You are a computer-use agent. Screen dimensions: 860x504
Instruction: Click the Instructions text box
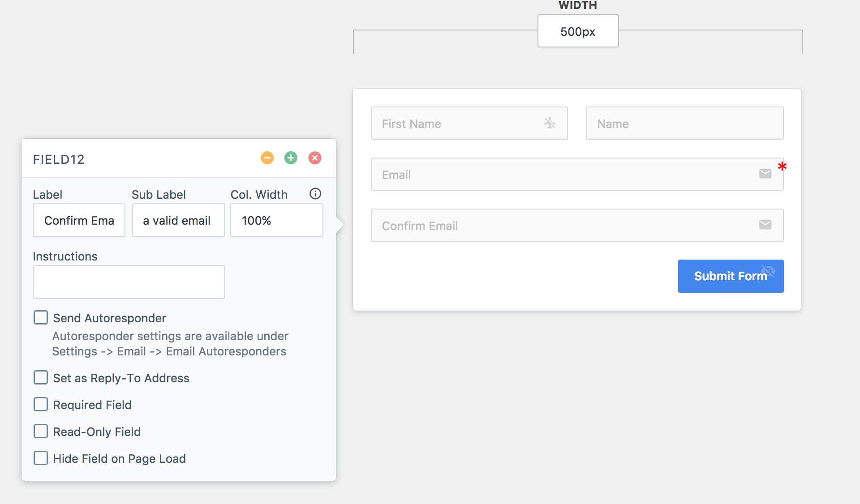[129, 282]
